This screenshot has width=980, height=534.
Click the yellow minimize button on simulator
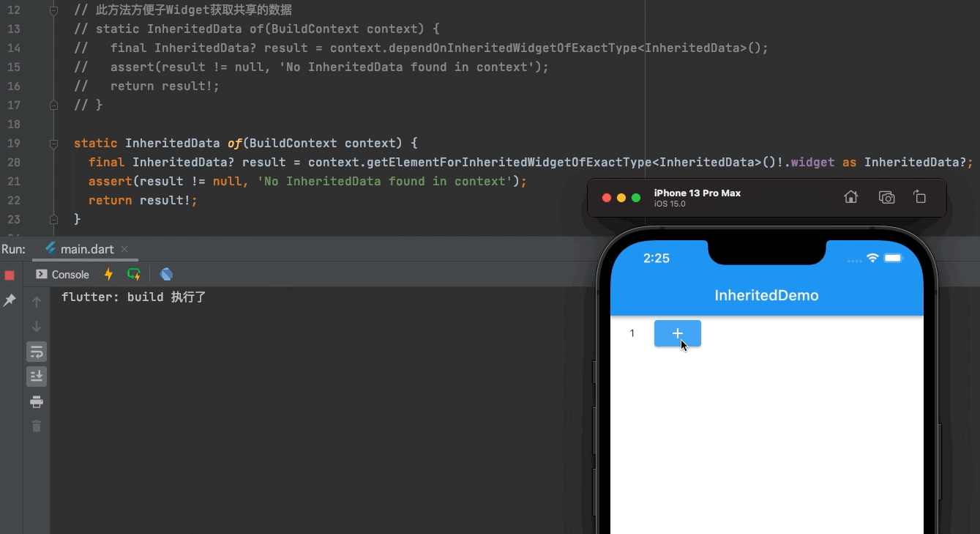coord(621,198)
